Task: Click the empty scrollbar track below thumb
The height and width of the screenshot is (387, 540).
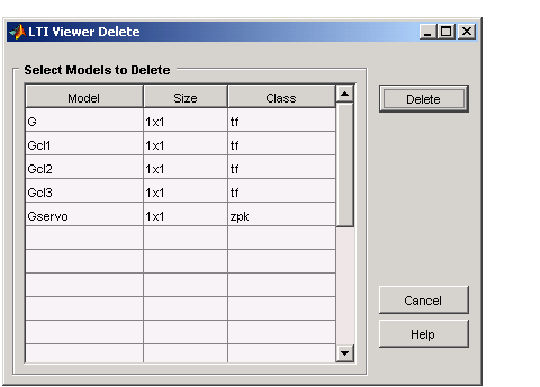Action: coord(345,285)
